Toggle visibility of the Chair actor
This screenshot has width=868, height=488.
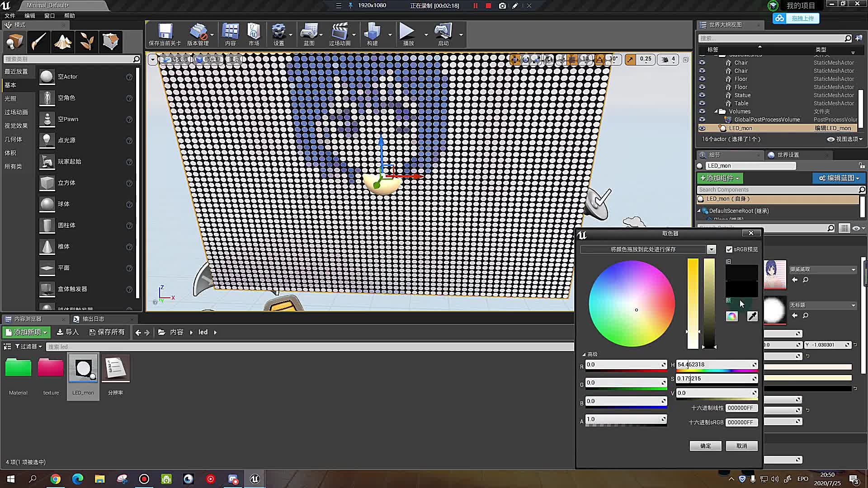coord(702,63)
